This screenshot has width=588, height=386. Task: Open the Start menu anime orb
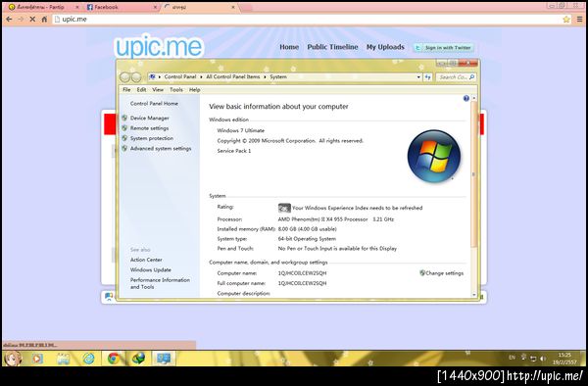(x=13, y=359)
